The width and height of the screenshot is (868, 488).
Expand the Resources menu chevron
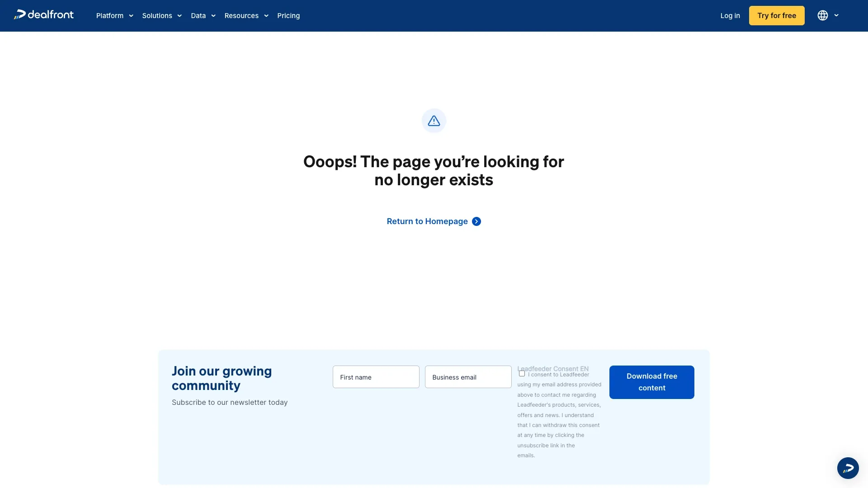[266, 16]
